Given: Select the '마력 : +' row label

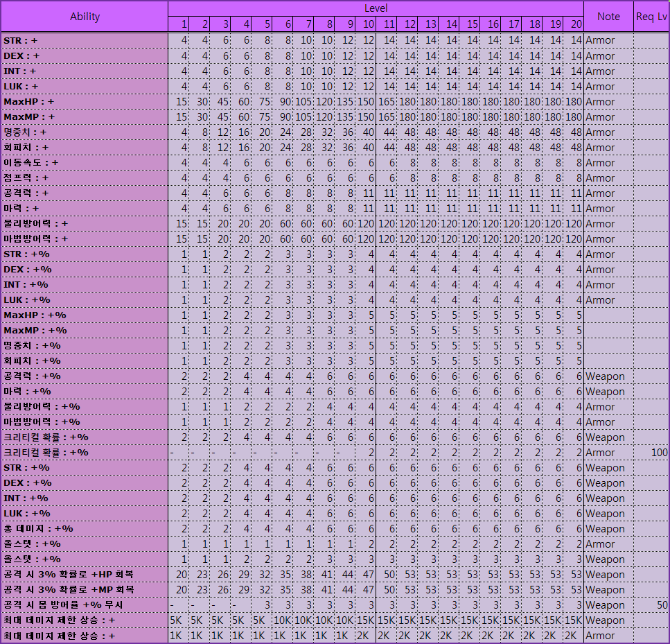Looking at the screenshot, I should point(85,208).
